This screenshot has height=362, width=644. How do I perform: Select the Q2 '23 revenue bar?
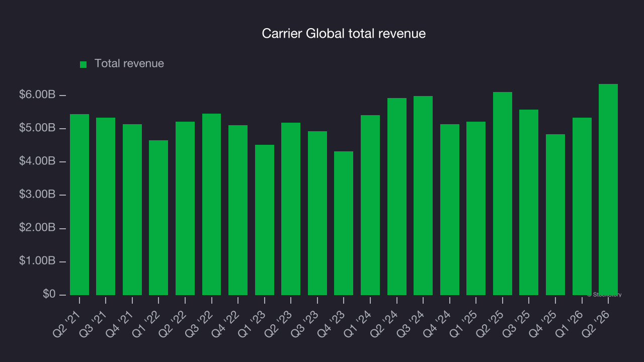click(291, 209)
